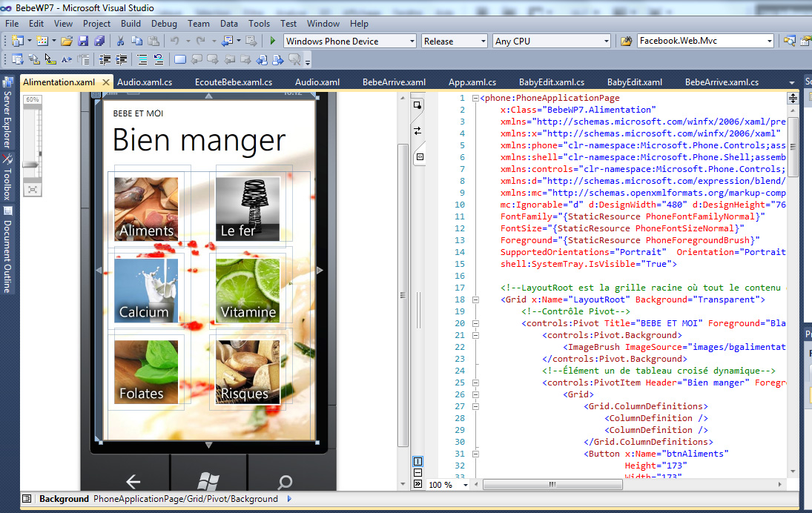The width and height of the screenshot is (812, 513).
Task: Click the designer zoom slider handle
Action: pos(32,164)
